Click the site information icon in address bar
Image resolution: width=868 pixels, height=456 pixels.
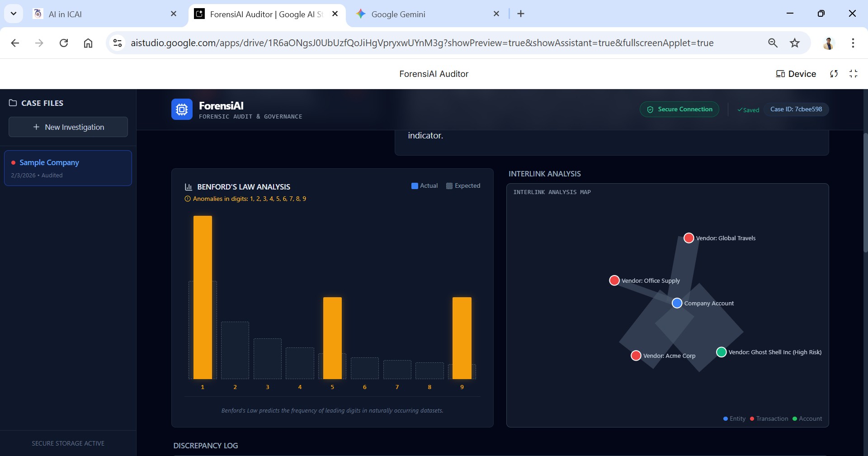118,43
